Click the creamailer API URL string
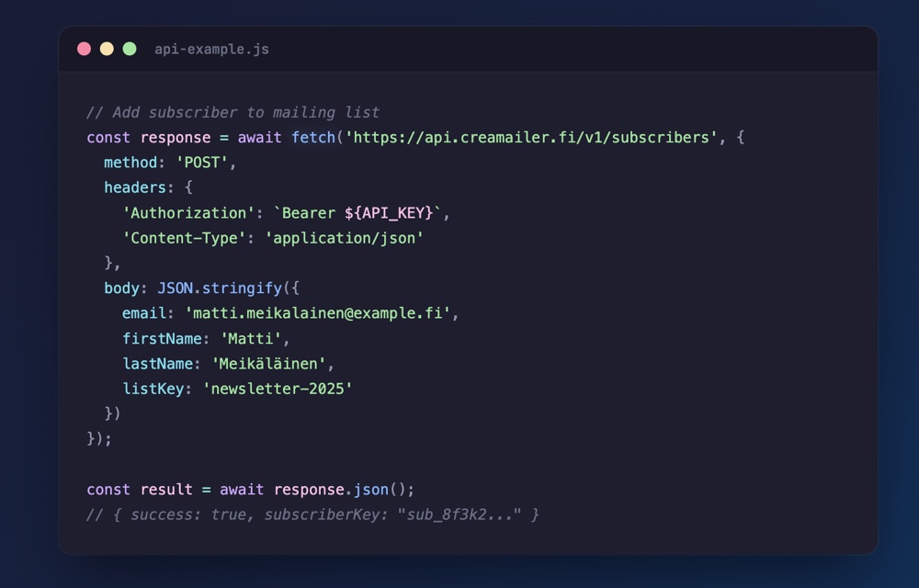 pyautogui.click(x=531, y=138)
